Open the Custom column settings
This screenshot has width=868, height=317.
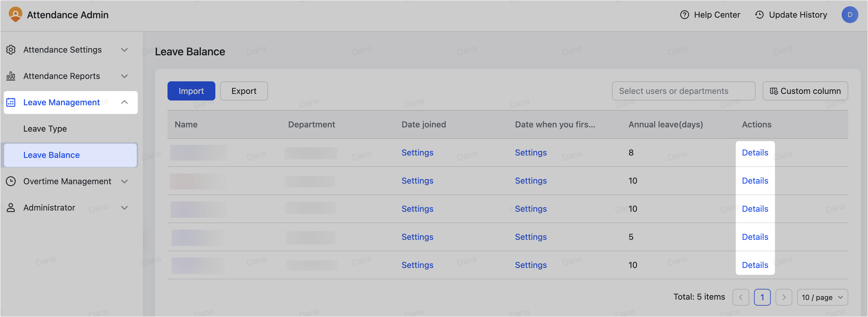click(x=805, y=91)
